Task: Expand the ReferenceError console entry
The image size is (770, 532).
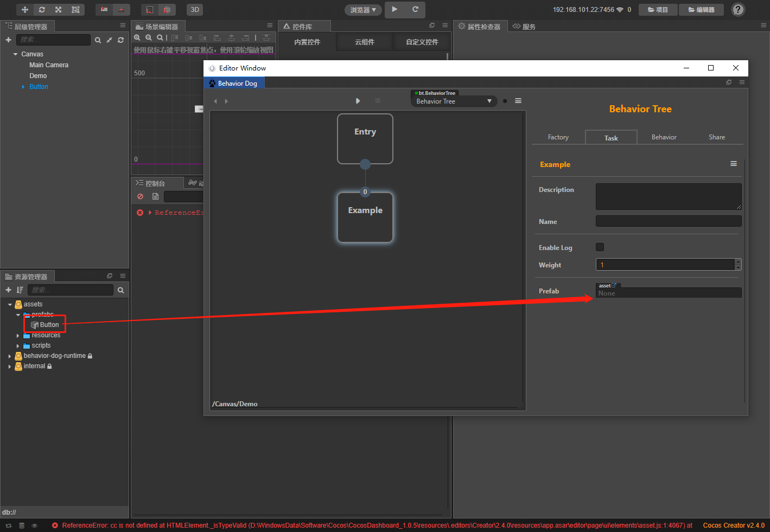Action: tap(150, 213)
